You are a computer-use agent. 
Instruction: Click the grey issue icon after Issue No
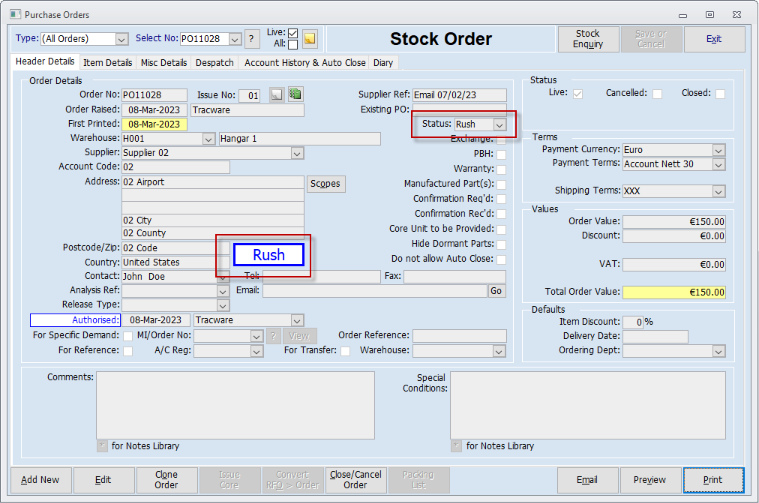[x=276, y=94]
